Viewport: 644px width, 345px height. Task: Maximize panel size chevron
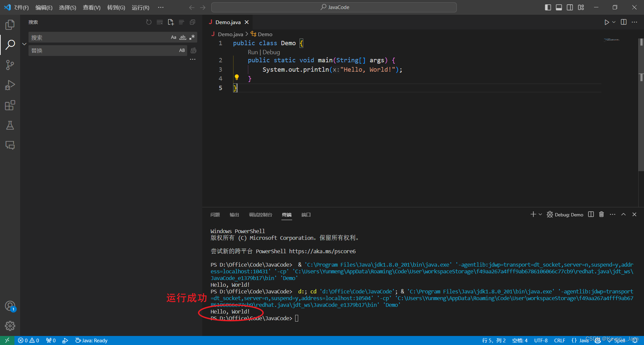click(x=623, y=214)
